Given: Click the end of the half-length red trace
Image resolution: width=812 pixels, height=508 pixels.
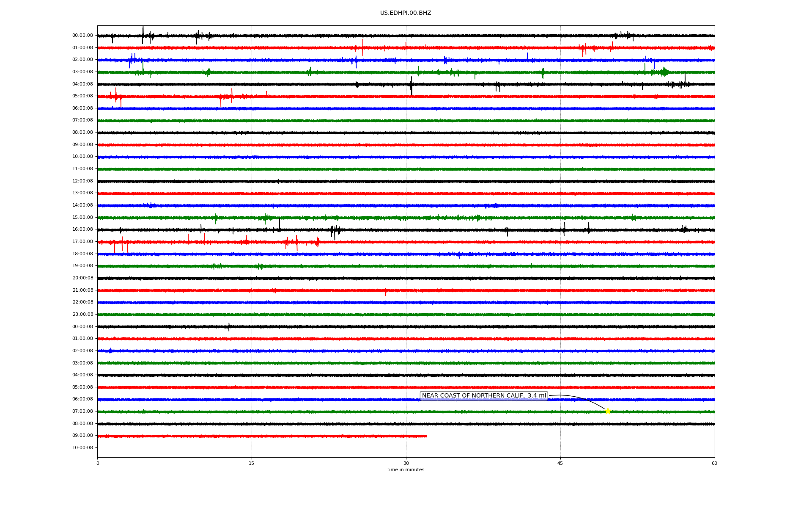Looking at the screenshot, I should 426,436.
